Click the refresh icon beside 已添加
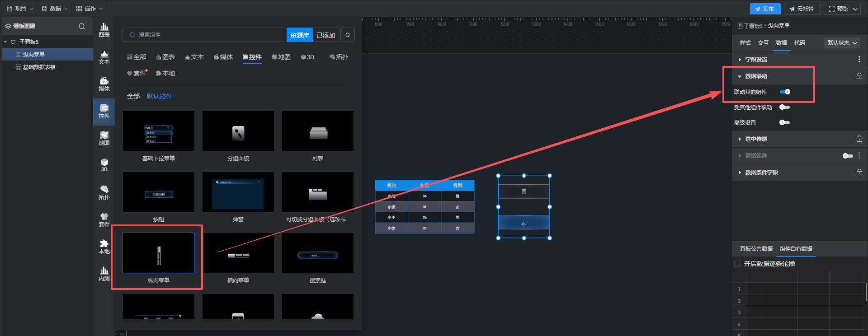The width and height of the screenshot is (868, 336). point(348,35)
